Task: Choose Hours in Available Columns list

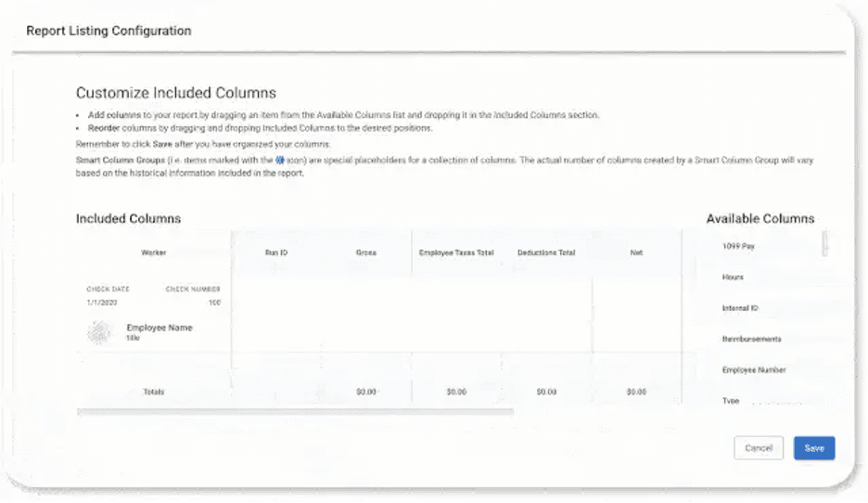Action: pyautogui.click(x=733, y=277)
